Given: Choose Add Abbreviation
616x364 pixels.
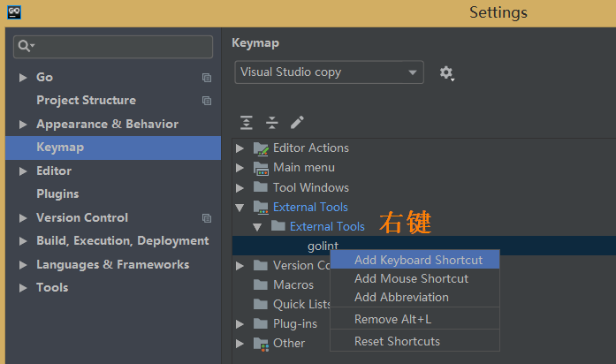Looking at the screenshot, I should 414,297.
